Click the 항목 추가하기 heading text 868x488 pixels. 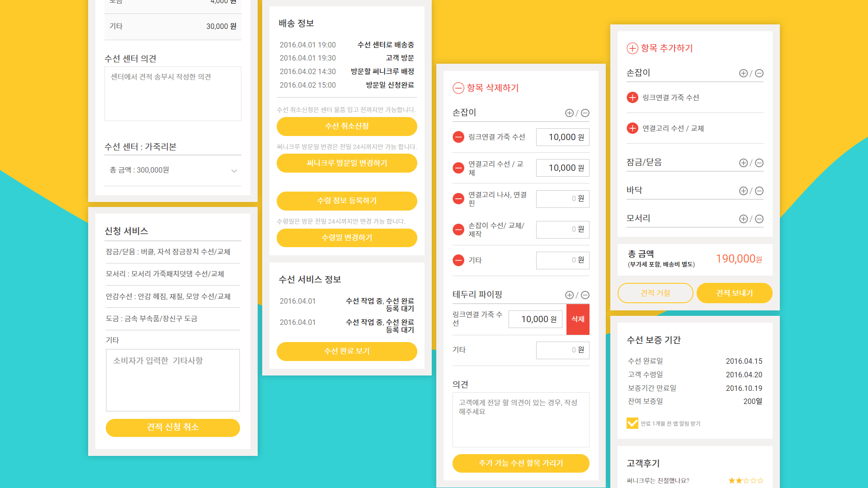click(667, 48)
